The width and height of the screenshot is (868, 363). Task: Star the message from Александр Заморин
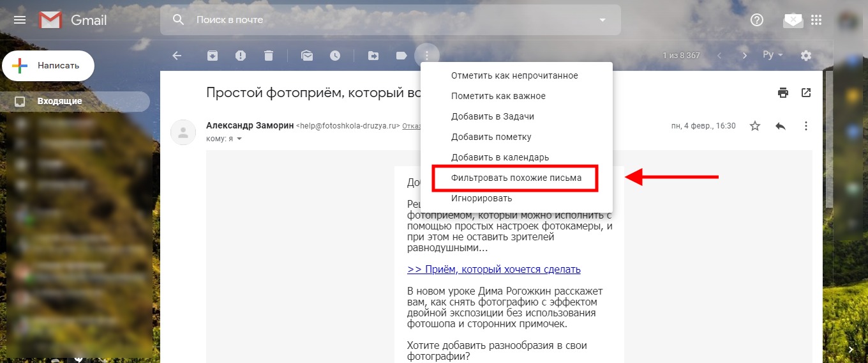coord(755,126)
